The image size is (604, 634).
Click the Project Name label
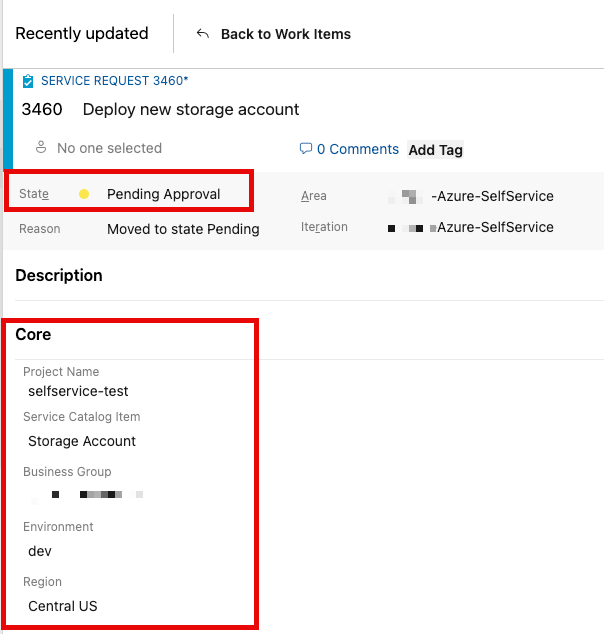click(61, 372)
